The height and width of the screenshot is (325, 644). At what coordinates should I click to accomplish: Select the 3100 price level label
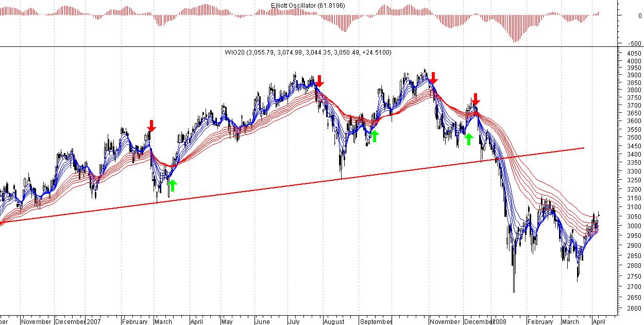coord(634,207)
